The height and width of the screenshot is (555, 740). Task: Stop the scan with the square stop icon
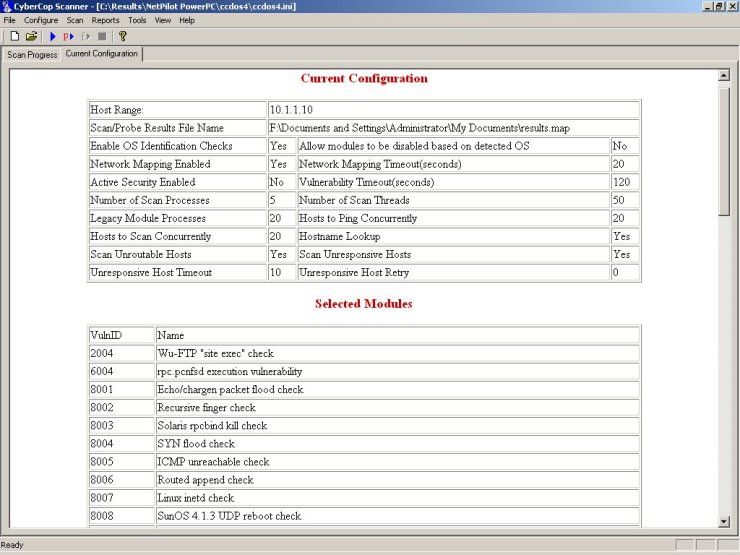102,36
